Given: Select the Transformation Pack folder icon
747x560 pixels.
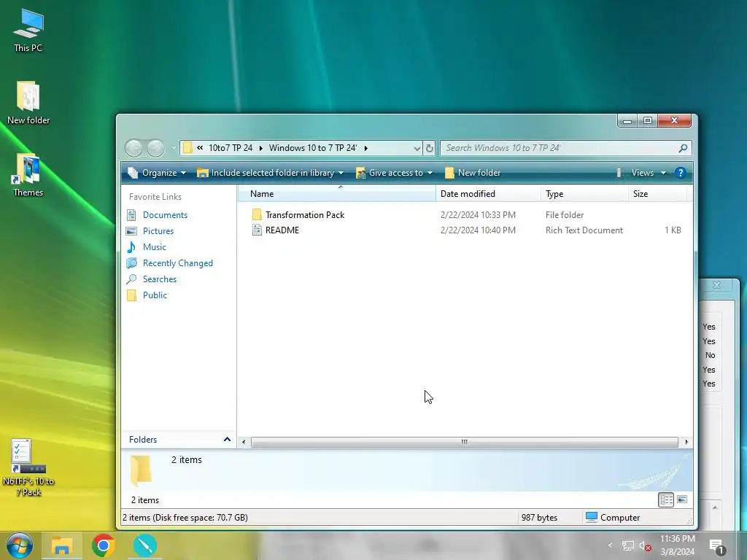Looking at the screenshot, I should [x=257, y=215].
